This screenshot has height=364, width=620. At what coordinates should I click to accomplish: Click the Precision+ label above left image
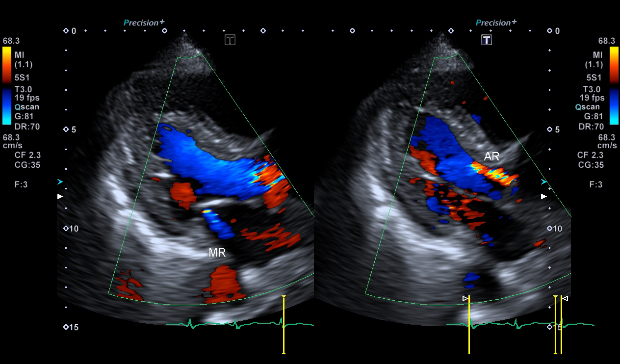[144, 23]
